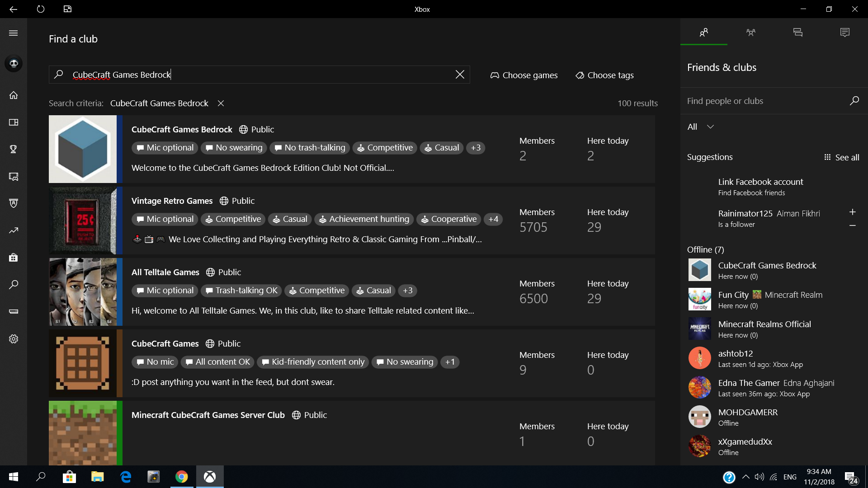
Task: Open the Action Center notifications icon
Action: [x=850, y=477]
